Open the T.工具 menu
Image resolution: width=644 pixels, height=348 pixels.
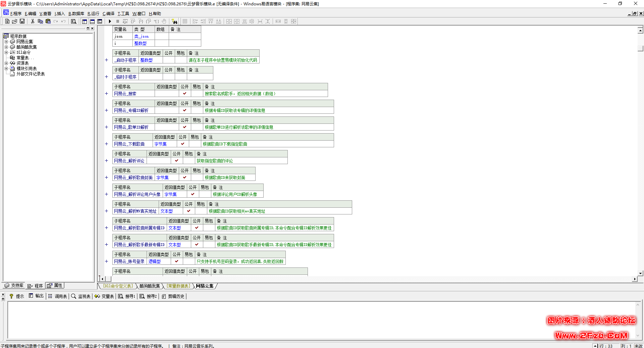click(123, 13)
